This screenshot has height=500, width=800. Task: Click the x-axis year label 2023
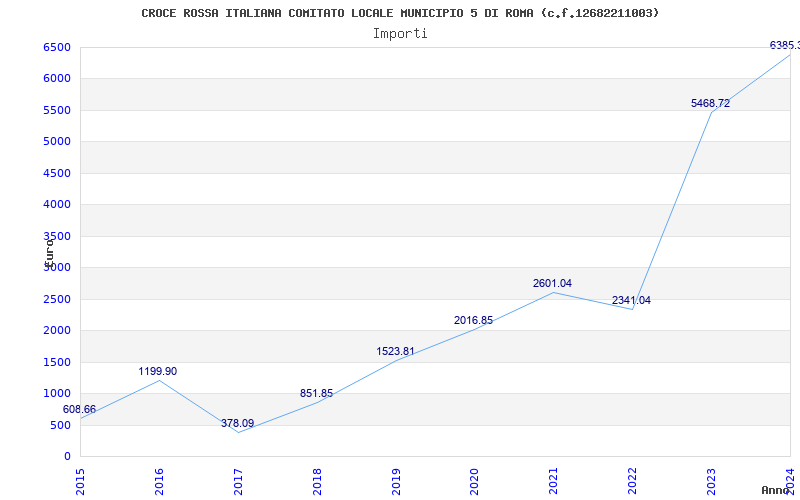(x=711, y=481)
